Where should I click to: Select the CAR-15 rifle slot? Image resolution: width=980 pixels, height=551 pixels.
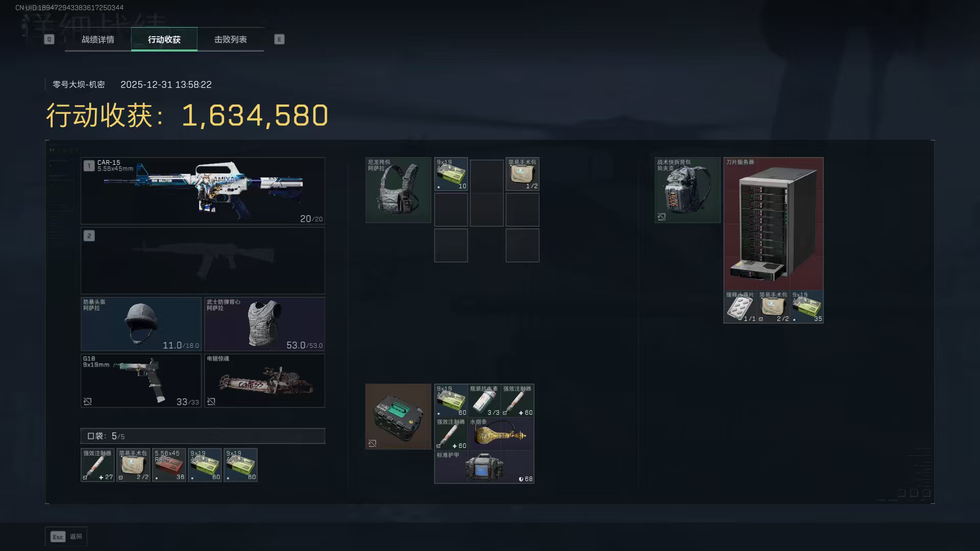(203, 191)
